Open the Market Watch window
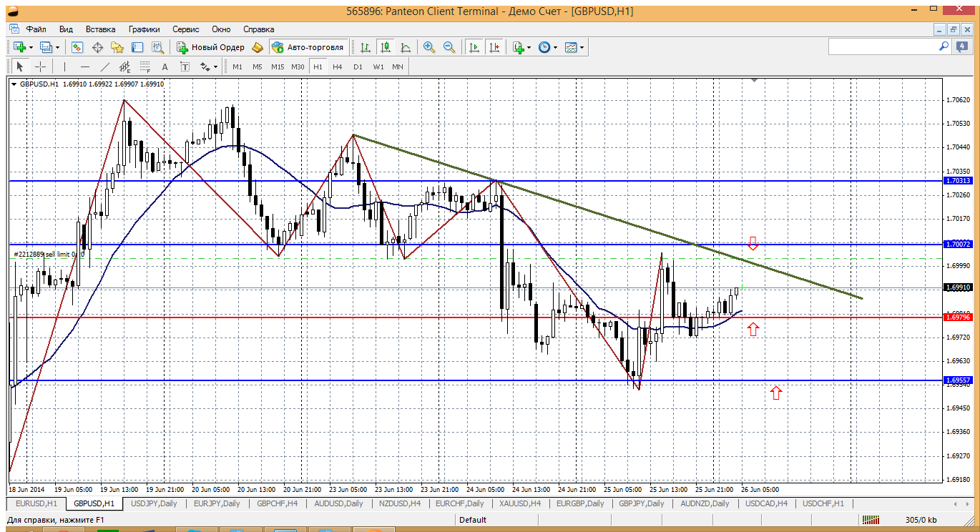 [x=77, y=47]
